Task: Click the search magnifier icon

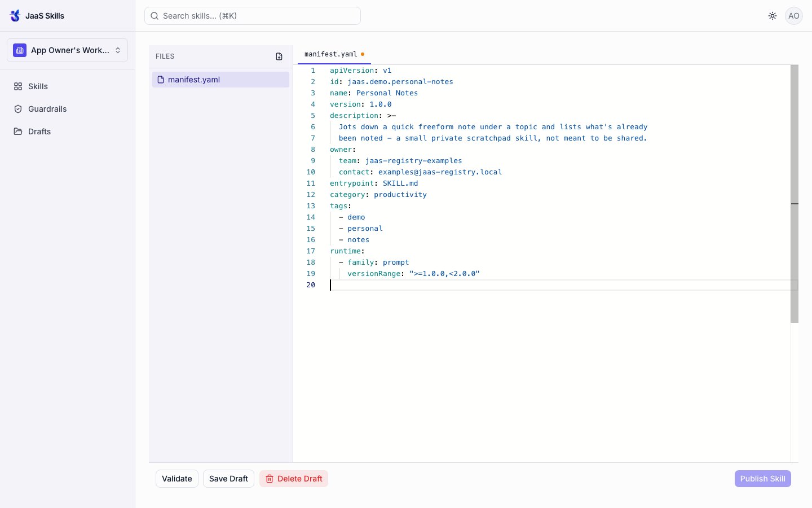Action: click(x=155, y=16)
